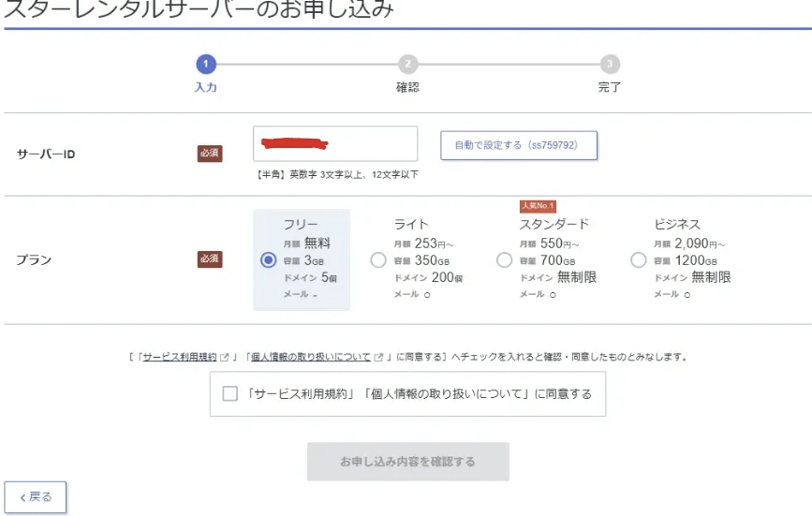
Task: Click the 必須 badge in the プラン row
Action: click(x=210, y=259)
